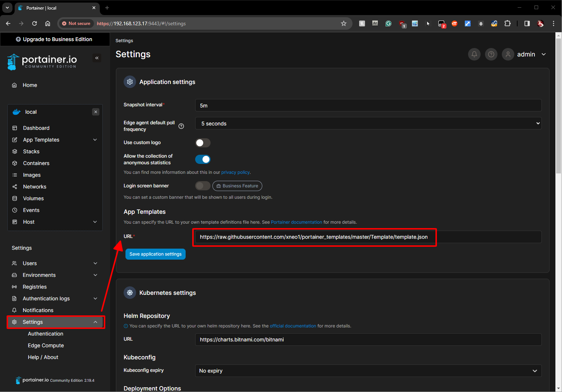This screenshot has height=392, width=562.
Task: Toggle the Login screen banner switch
Action: tap(203, 186)
